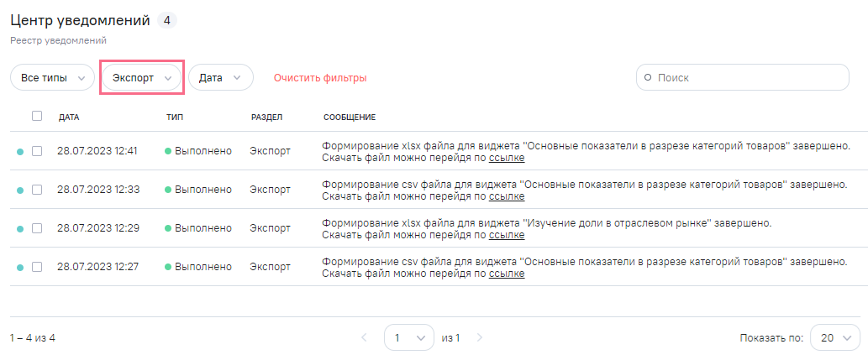The height and width of the screenshot is (360, 868).
Task: Check the 28.07.2023 12:29 notification row
Action: (37, 228)
